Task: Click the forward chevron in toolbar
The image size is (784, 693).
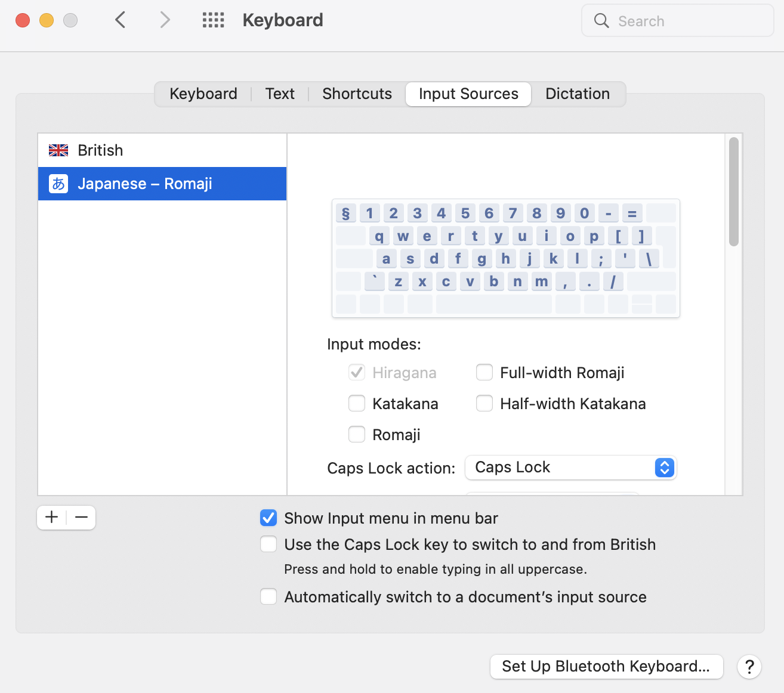Action: coord(165,20)
